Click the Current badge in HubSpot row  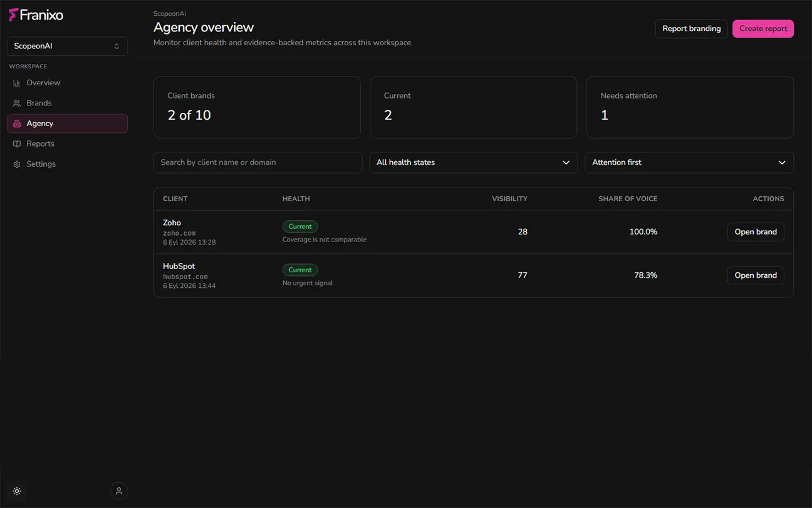click(300, 270)
